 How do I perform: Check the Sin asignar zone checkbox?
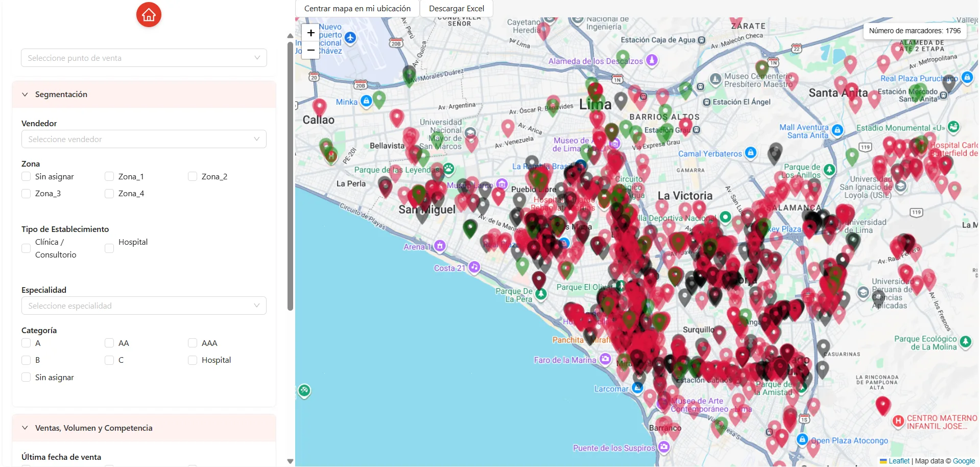(26, 176)
